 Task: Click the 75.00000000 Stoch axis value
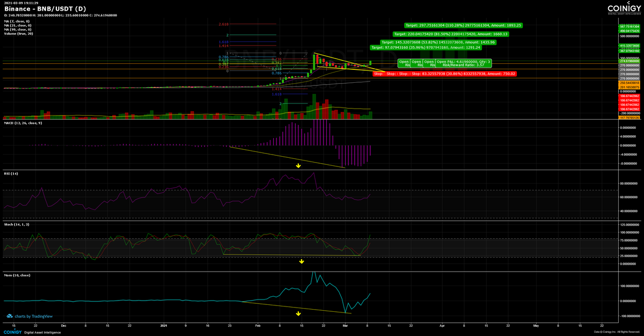(628, 240)
